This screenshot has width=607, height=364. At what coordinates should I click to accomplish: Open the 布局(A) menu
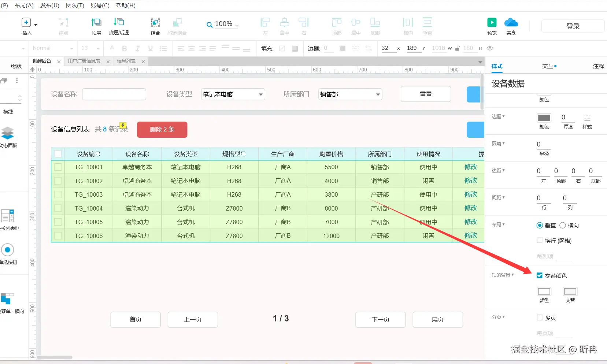tap(24, 5)
